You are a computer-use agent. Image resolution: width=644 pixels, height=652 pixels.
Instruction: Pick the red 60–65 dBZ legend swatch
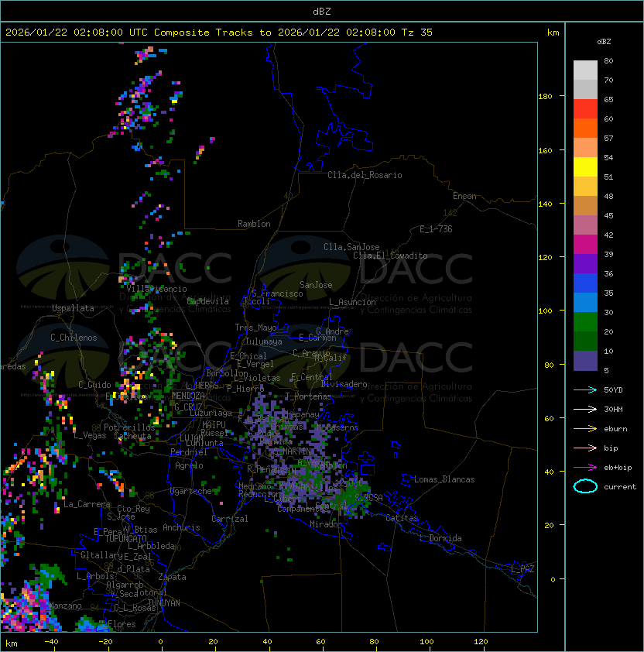pyautogui.click(x=585, y=109)
